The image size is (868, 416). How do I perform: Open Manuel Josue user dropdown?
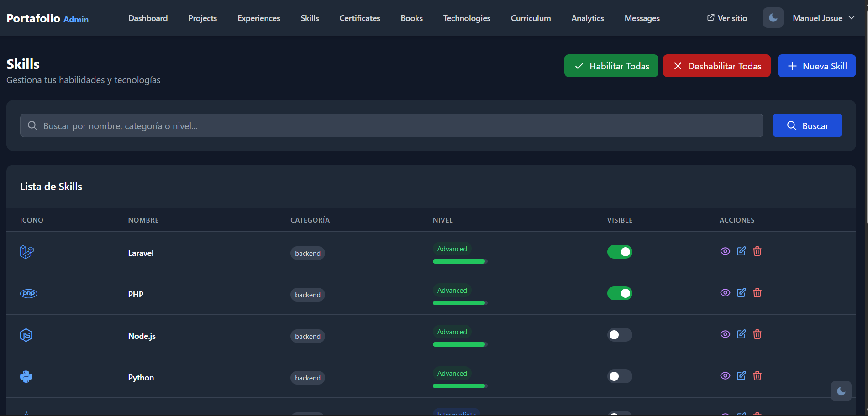click(x=824, y=18)
